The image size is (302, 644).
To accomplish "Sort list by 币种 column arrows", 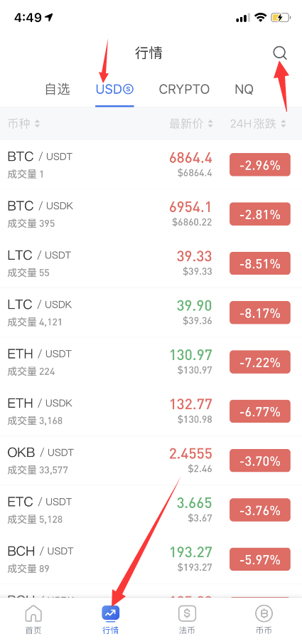I will pyautogui.click(x=38, y=124).
